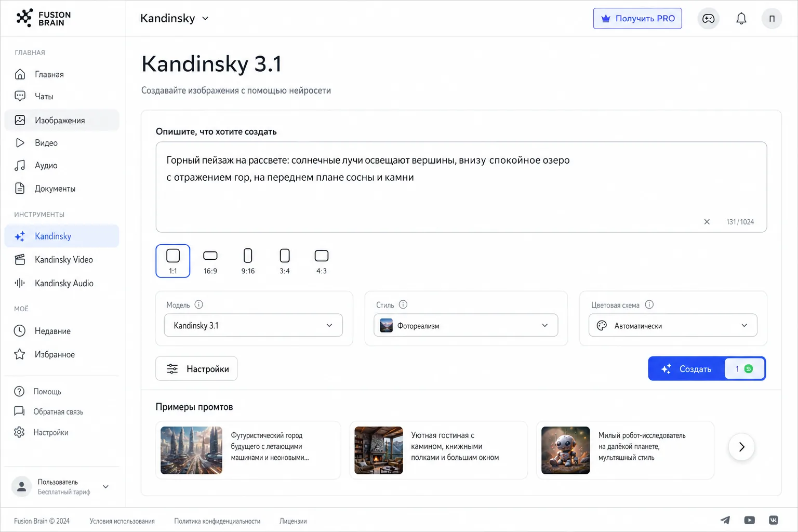Click the Главная home icon

click(20, 74)
